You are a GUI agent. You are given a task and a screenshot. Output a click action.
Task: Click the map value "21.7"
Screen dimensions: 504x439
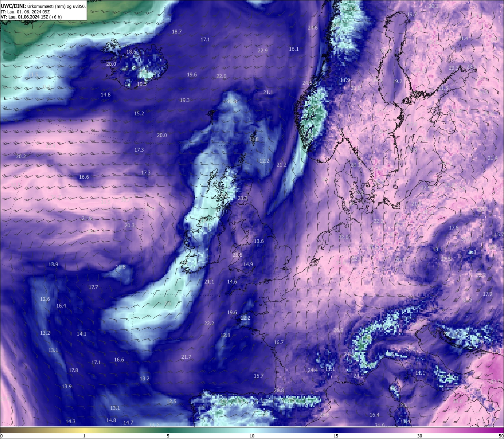click(186, 357)
